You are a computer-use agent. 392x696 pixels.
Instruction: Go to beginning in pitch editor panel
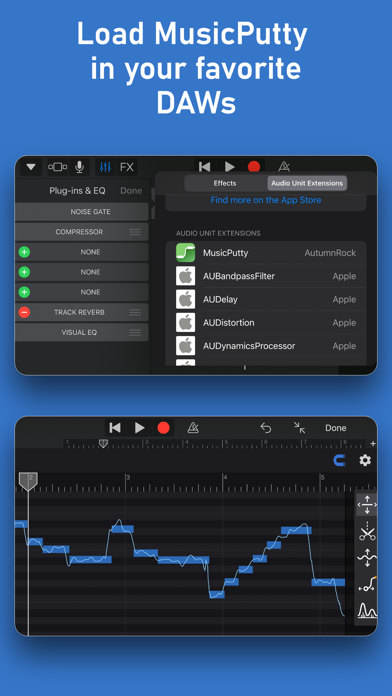[x=115, y=428]
